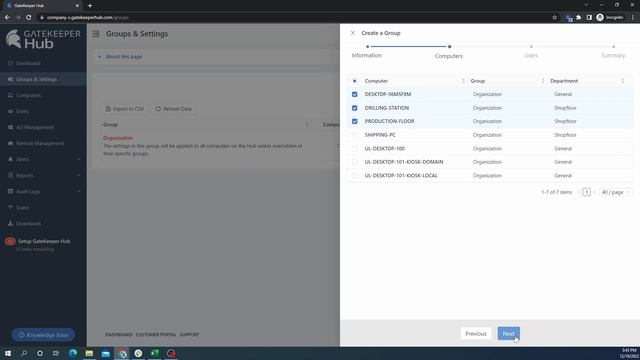Uncheck the DRILLING-STATION checkbox
This screenshot has height=360, width=640.
(354, 108)
